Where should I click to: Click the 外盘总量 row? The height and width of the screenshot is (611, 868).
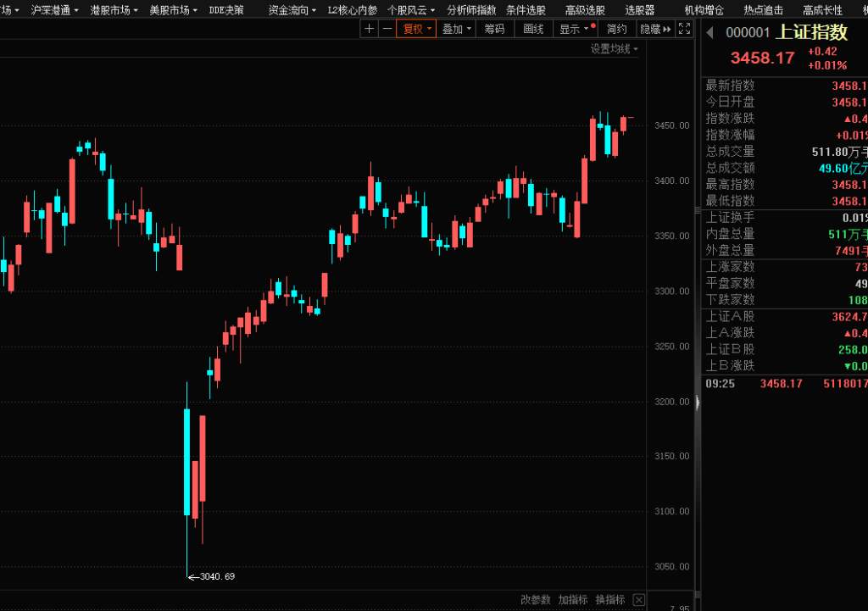784,251
